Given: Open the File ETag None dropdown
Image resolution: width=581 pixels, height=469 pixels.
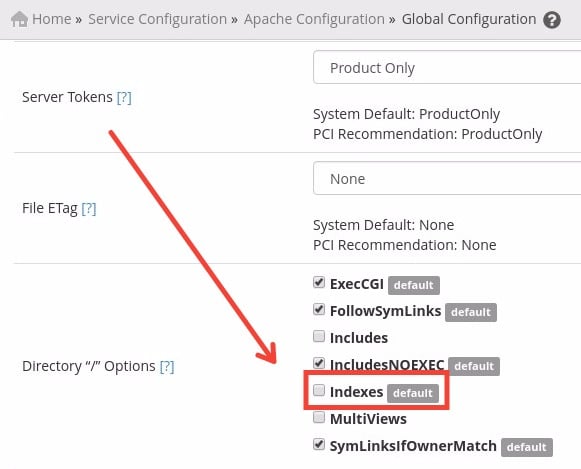Looking at the screenshot, I should (447, 178).
